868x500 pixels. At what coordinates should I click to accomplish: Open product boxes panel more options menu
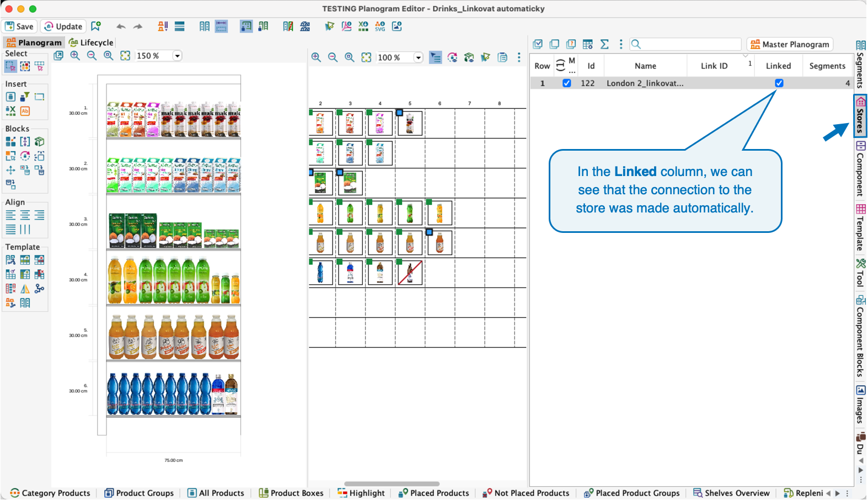pyautogui.click(x=519, y=57)
